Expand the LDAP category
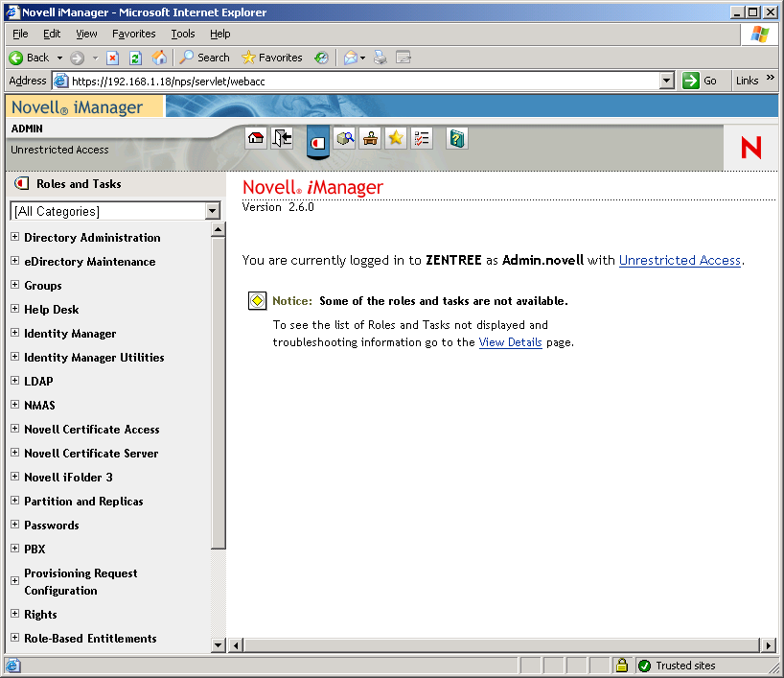Image resolution: width=784 pixels, height=678 pixels. click(x=13, y=381)
